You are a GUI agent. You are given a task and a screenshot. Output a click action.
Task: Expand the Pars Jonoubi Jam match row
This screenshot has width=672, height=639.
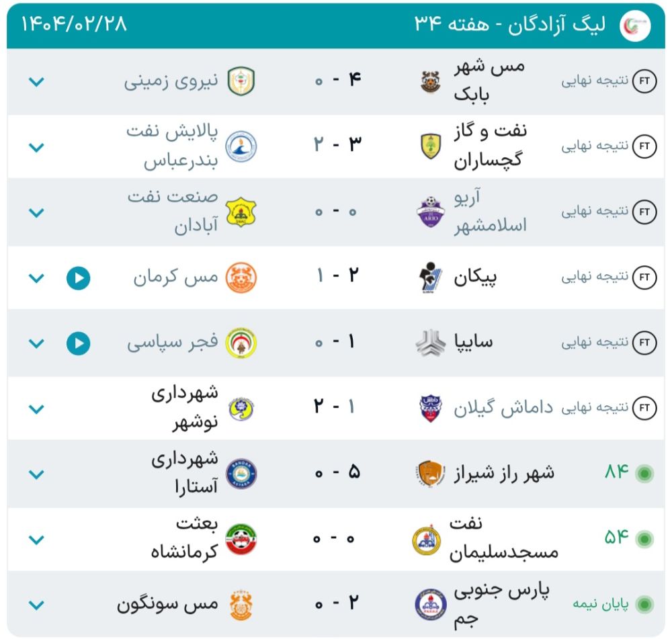[x=36, y=605]
